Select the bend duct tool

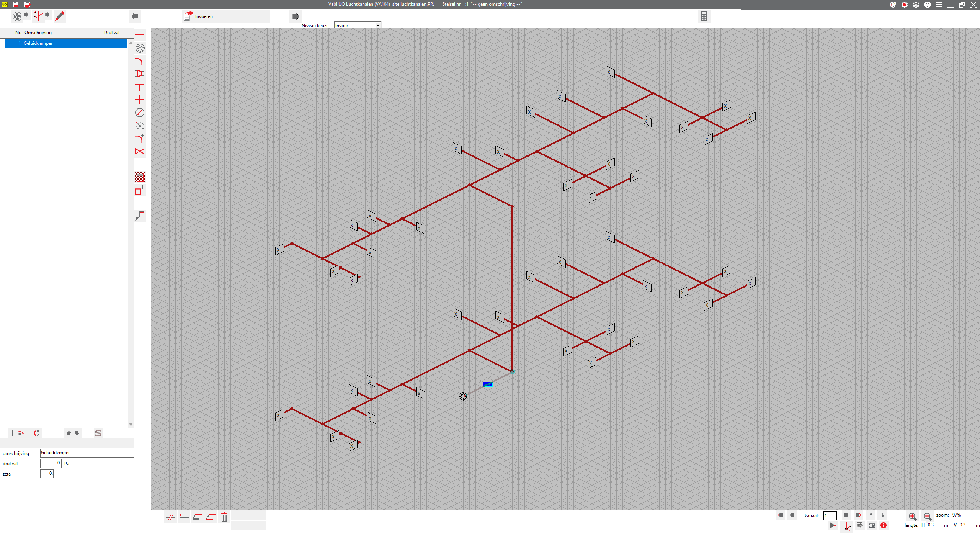point(139,62)
